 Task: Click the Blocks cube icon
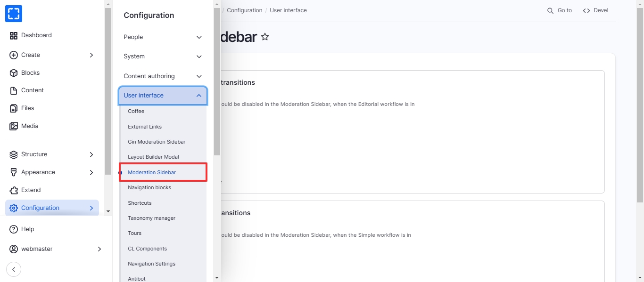click(13, 73)
